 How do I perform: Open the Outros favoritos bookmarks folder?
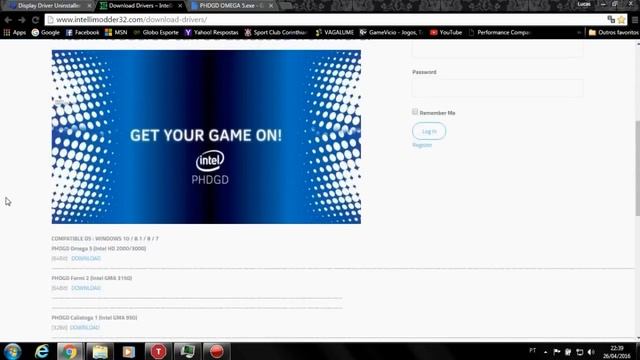coord(613,32)
